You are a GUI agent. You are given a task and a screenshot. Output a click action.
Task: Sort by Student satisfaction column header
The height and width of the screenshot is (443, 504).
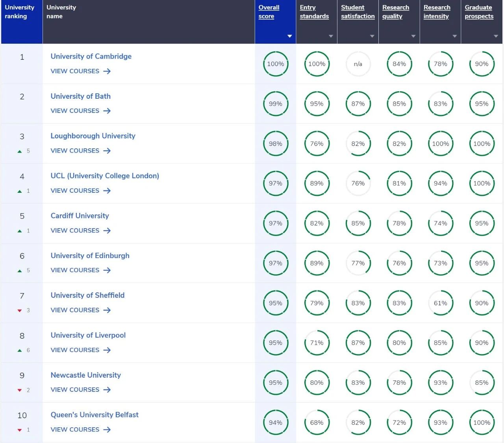click(358, 12)
